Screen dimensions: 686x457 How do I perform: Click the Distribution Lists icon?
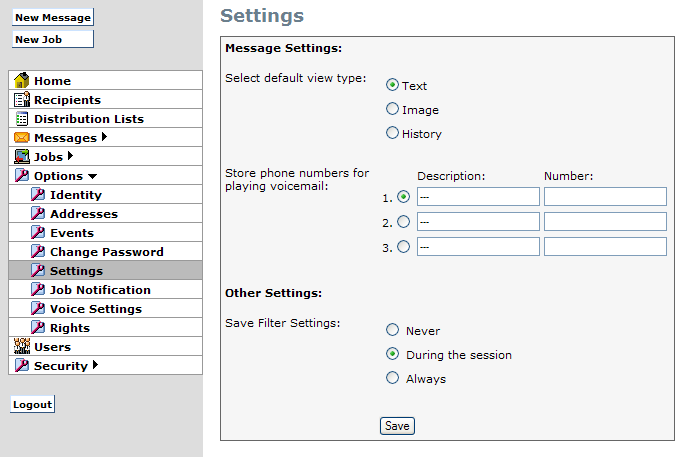point(21,119)
